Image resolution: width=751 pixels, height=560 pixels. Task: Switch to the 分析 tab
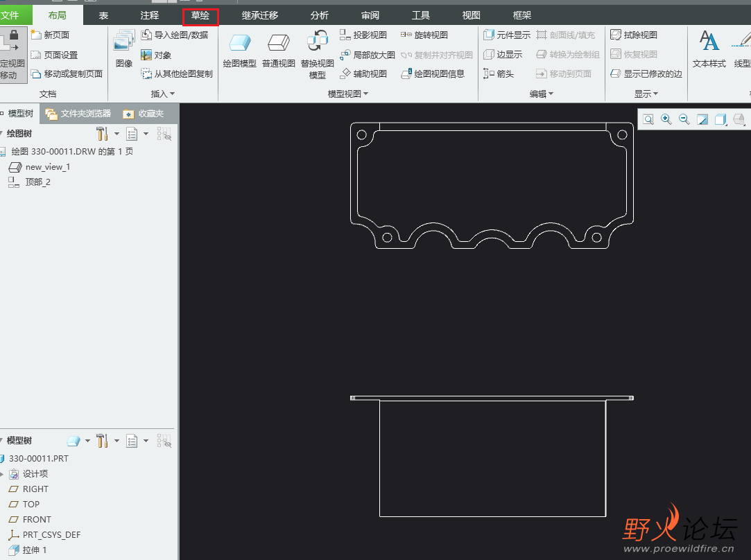(320, 15)
